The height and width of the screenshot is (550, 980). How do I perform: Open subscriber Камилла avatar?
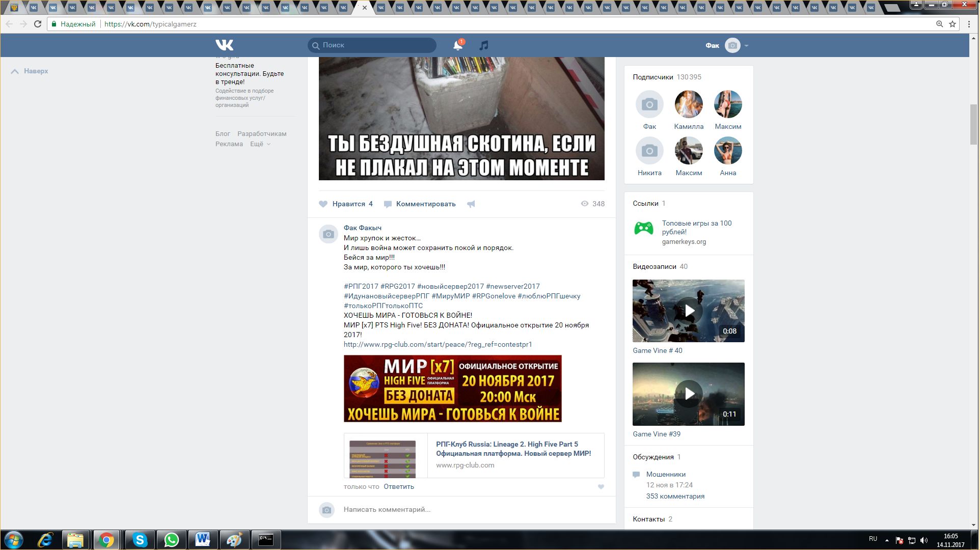pos(689,104)
